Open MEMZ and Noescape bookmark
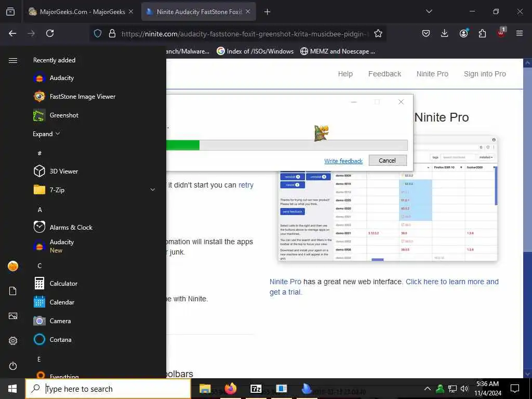 338,51
